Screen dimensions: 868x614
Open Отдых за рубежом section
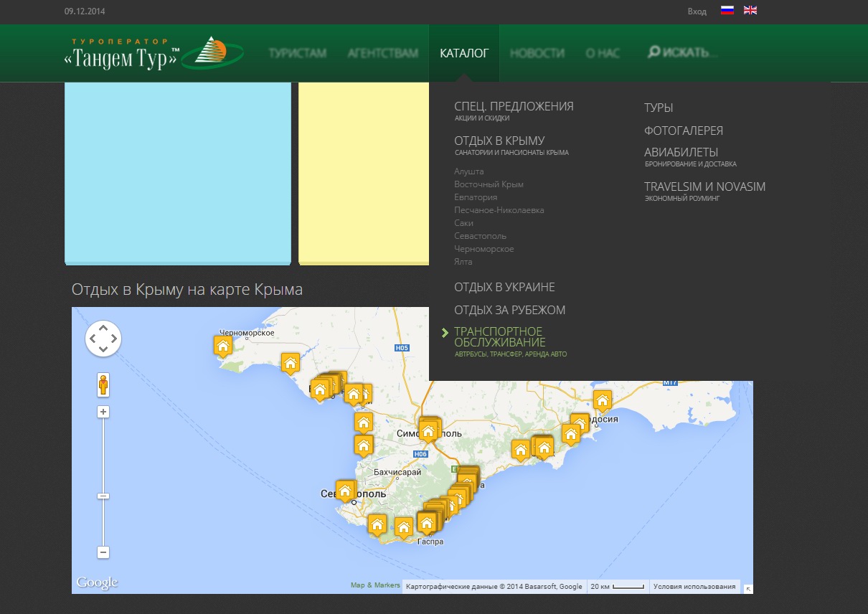pyautogui.click(x=509, y=310)
